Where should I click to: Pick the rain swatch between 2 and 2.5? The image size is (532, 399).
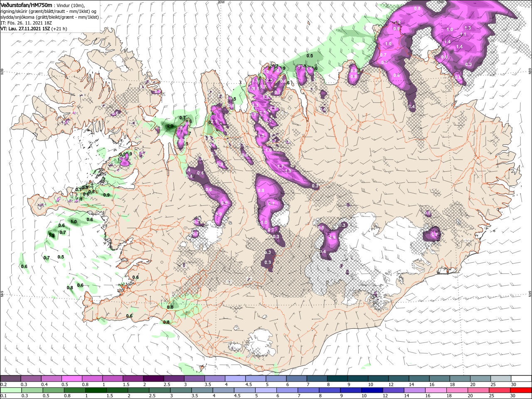pos(138,390)
